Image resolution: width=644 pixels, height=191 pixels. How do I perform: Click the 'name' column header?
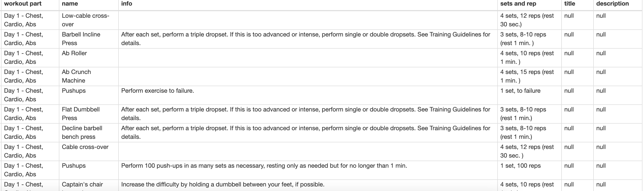coord(70,4)
